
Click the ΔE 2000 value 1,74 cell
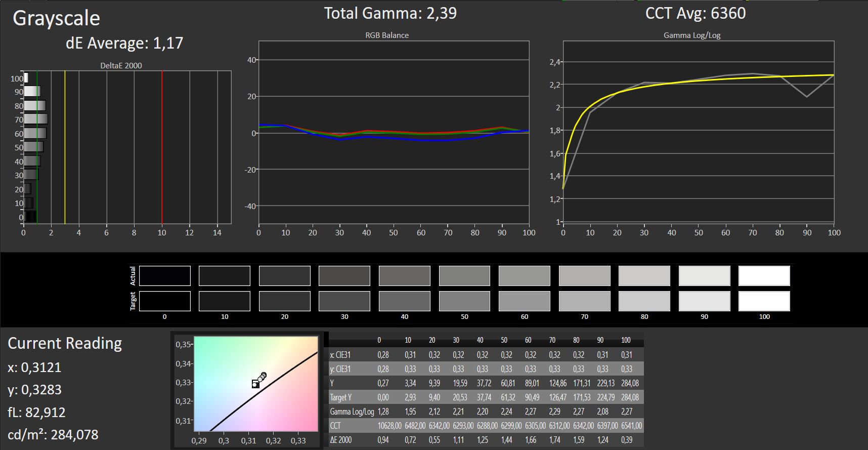(x=554, y=440)
